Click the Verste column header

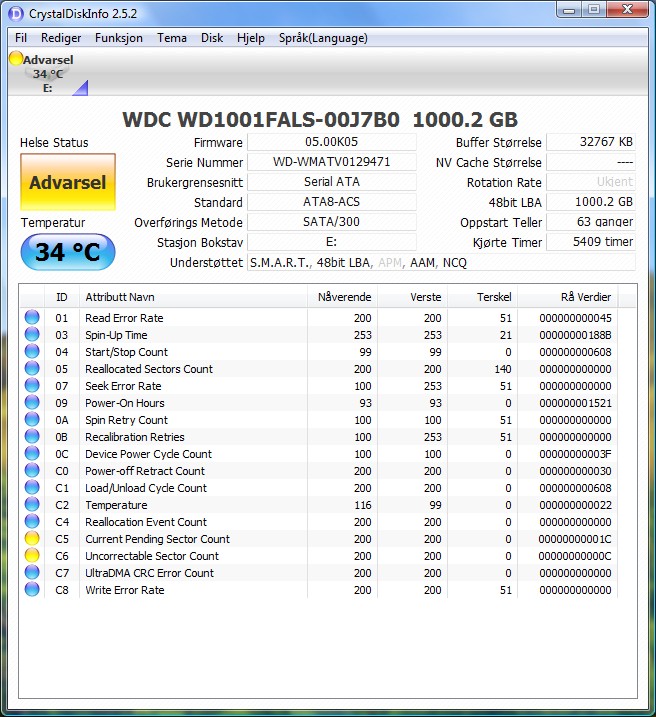point(412,297)
